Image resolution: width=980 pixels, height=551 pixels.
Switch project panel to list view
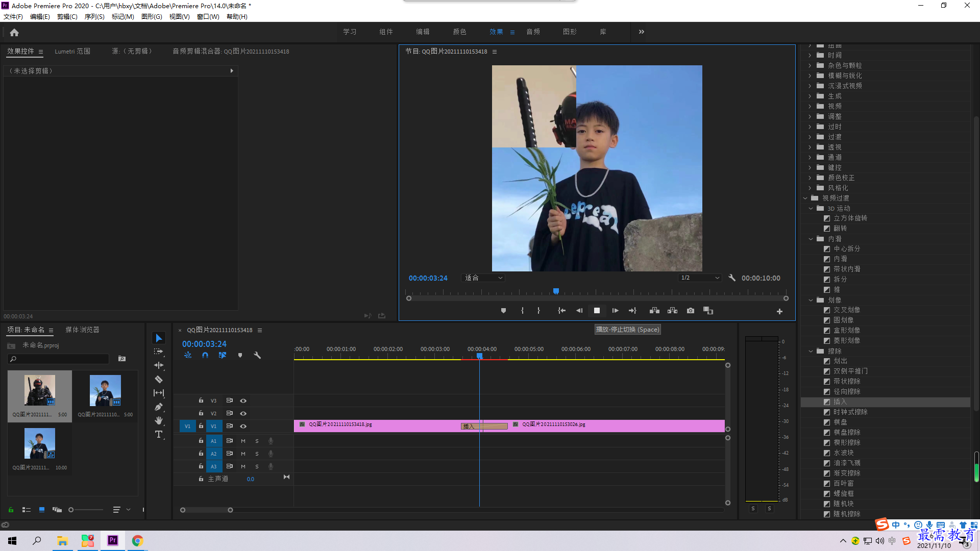pyautogui.click(x=27, y=510)
